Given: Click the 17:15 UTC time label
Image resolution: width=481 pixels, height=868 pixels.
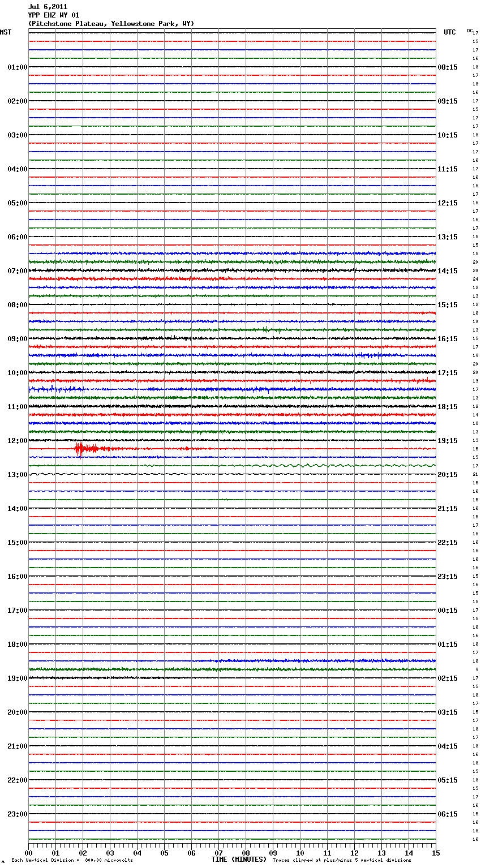Looking at the screenshot, I should pyautogui.click(x=448, y=373).
